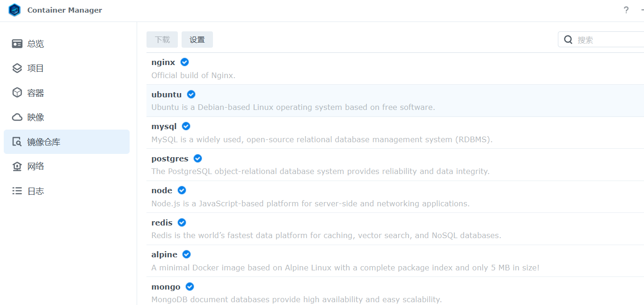Click the PostgreSQL object-relational database description
The image size is (644, 305).
[320, 171]
